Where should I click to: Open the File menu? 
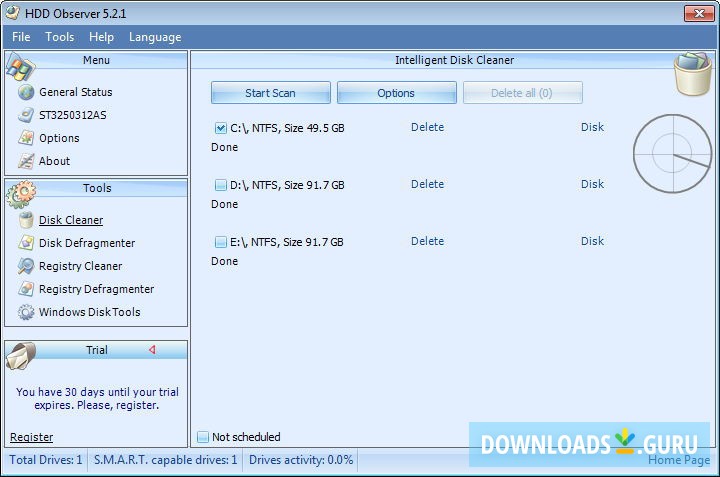(x=21, y=37)
